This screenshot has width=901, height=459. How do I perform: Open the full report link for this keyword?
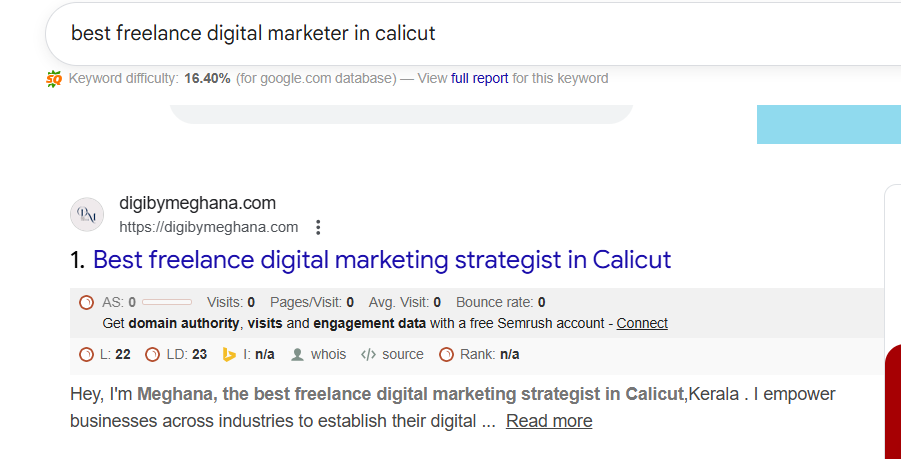[480, 78]
